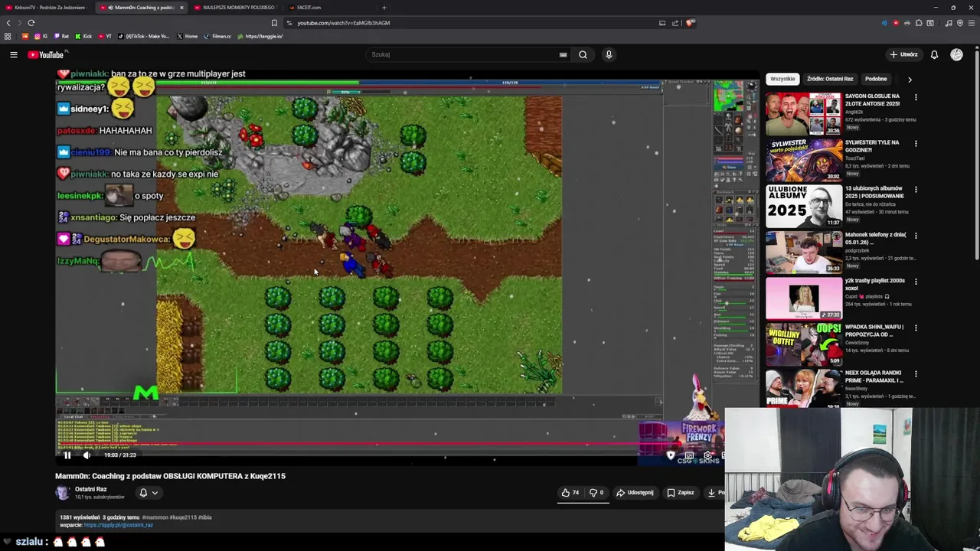
Task: Open the video player settings gear
Action: (x=707, y=455)
